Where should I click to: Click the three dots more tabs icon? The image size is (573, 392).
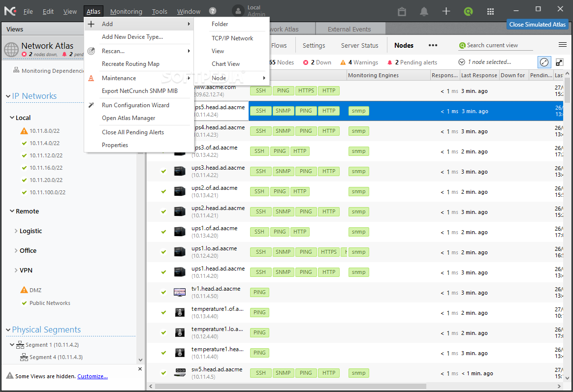click(433, 45)
